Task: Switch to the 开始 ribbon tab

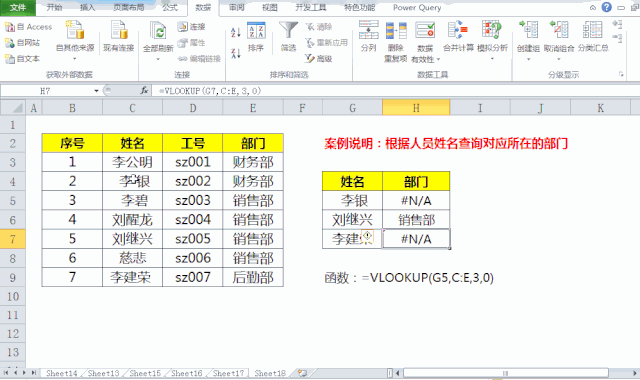Action: tap(54, 7)
